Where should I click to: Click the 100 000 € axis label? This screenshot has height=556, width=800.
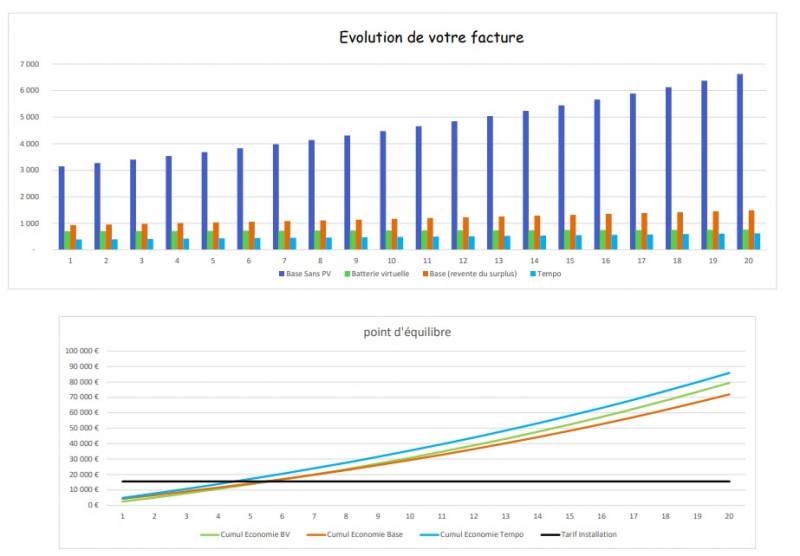[x=82, y=351]
